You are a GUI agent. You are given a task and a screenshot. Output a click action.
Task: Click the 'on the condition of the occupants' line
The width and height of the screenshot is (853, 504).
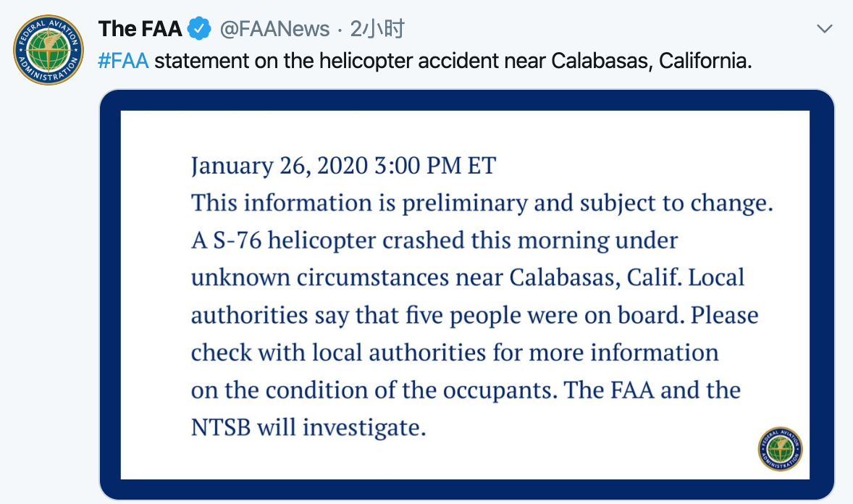tap(466, 390)
